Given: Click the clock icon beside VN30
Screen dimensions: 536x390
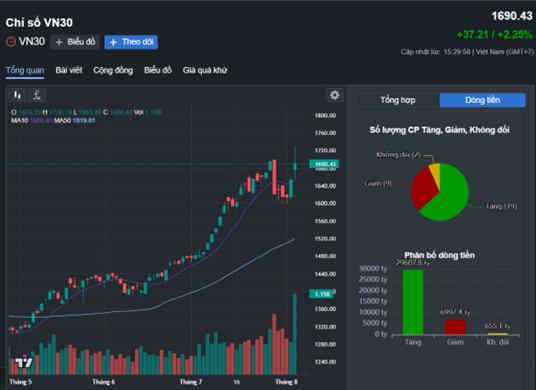Looking at the screenshot, I should (11, 42).
